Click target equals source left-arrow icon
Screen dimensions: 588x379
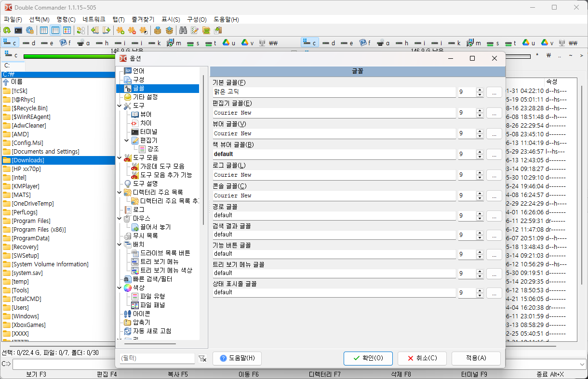click(x=95, y=30)
